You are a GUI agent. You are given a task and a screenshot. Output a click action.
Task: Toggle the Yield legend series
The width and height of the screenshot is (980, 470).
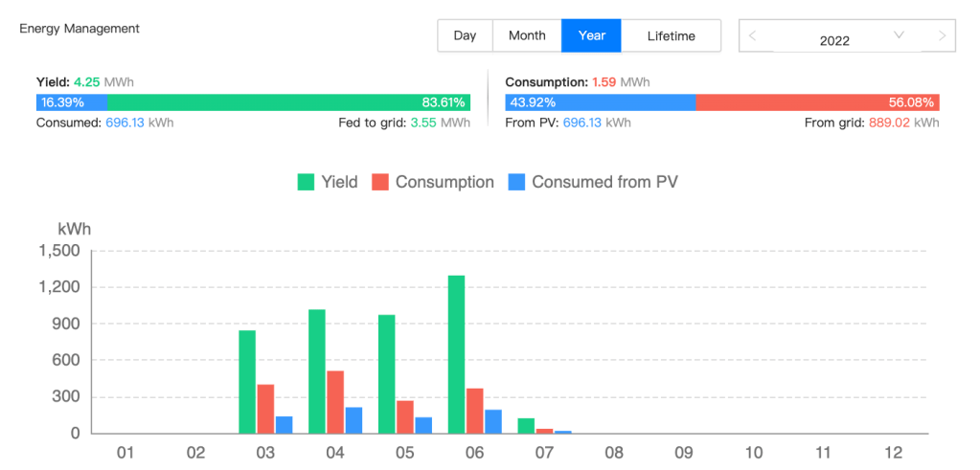340,182
